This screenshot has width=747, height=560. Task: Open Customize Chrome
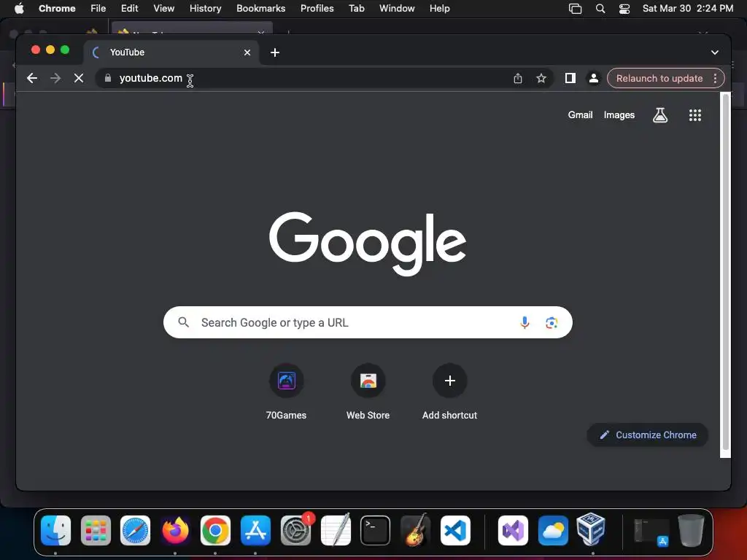click(x=648, y=435)
